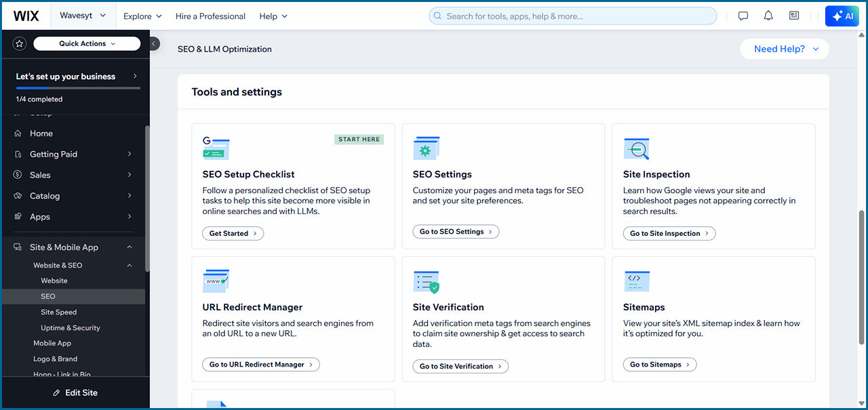Open Quick Actions dropdown
This screenshot has width=868, height=410.
87,43
